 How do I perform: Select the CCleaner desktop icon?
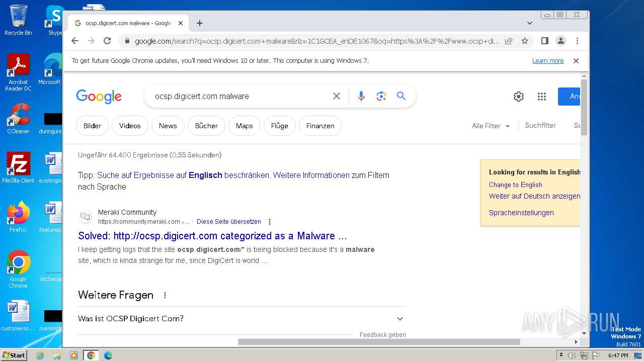[x=18, y=119]
